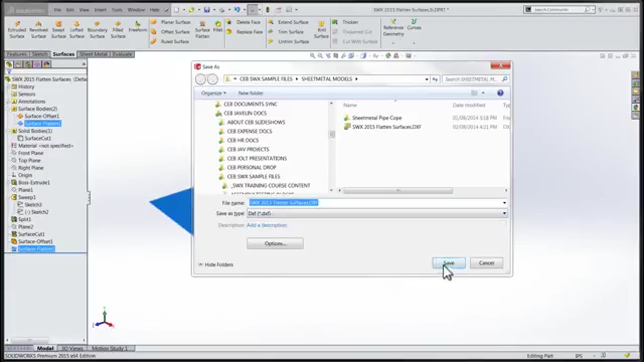644x362 pixels.
Task: Open the View menu
Action: click(x=84, y=10)
